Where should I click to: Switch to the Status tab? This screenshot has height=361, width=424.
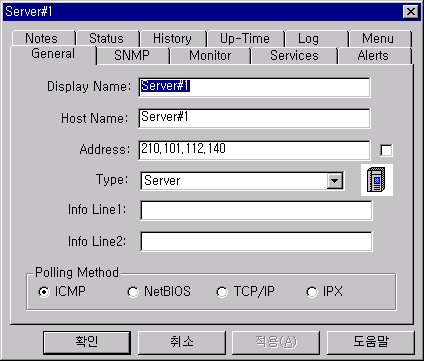(x=107, y=39)
